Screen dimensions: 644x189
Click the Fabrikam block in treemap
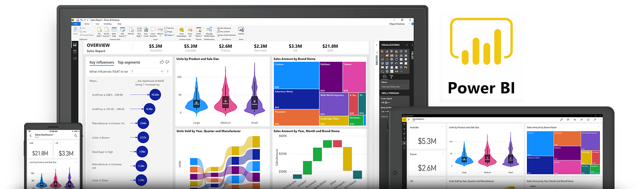point(331,77)
